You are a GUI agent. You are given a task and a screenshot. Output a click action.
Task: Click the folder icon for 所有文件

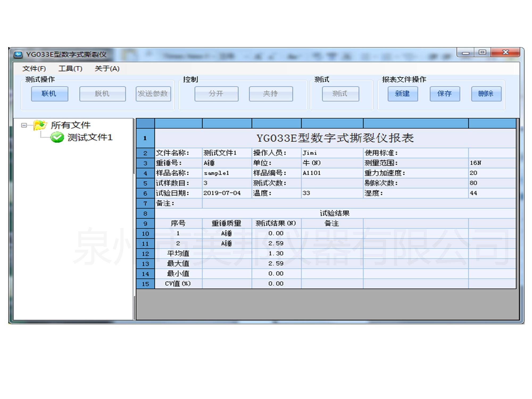coord(40,125)
